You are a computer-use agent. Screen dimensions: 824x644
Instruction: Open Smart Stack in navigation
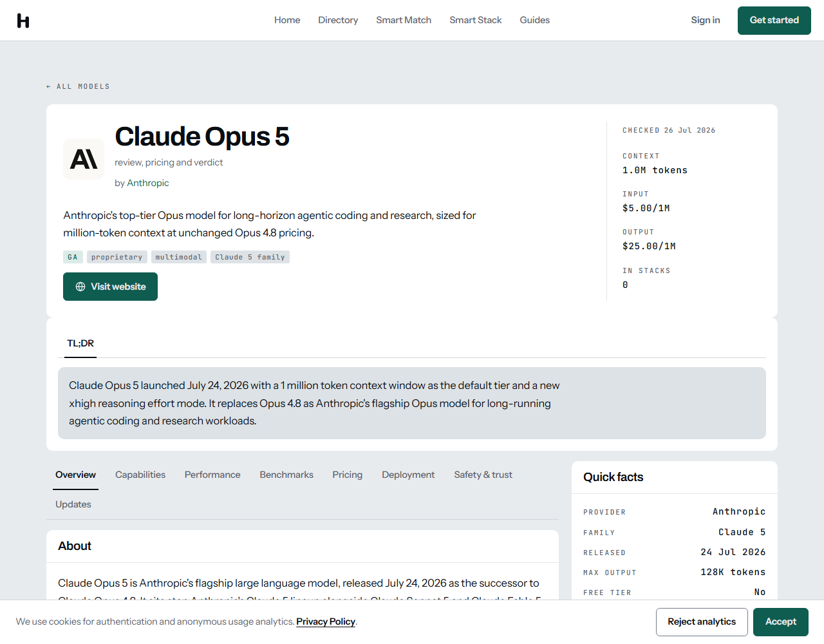click(476, 20)
